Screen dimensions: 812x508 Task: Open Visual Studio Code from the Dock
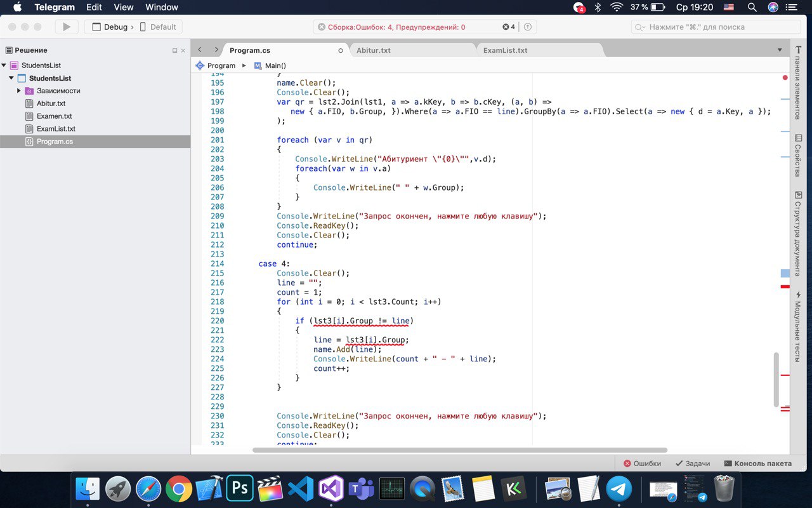click(x=301, y=489)
